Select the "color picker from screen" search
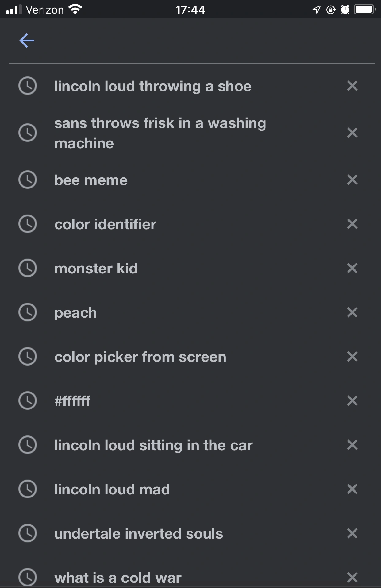Image resolution: width=381 pixels, height=588 pixels. tap(140, 357)
